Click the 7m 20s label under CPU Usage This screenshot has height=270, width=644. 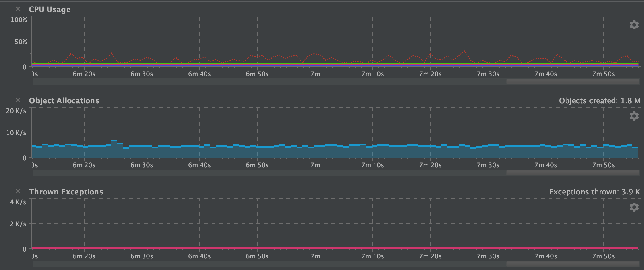(x=430, y=74)
